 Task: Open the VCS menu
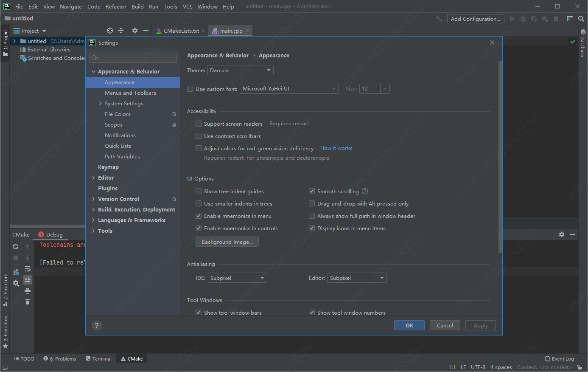[x=188, y=6]
